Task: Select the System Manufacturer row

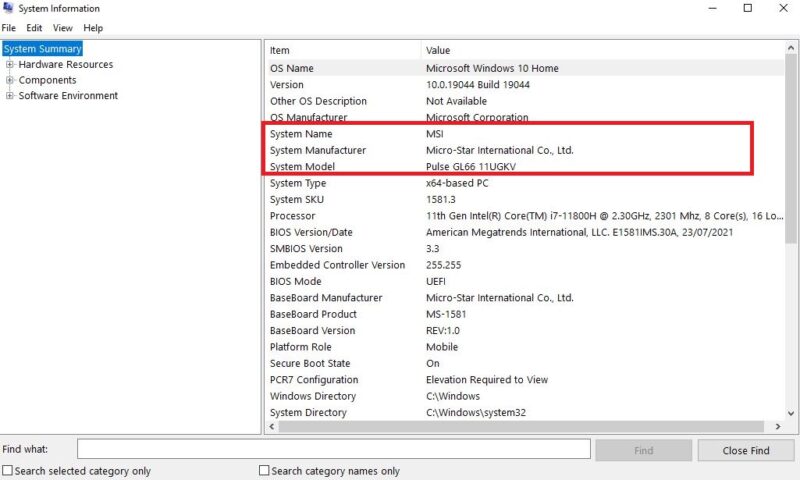Action: click(x=526, y=150)
